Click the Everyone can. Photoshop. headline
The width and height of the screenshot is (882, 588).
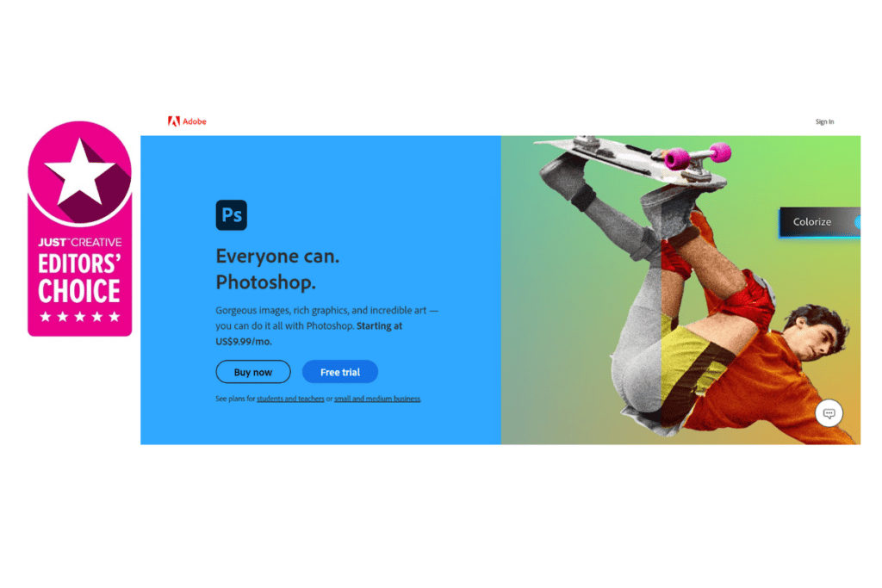point(278,269)
